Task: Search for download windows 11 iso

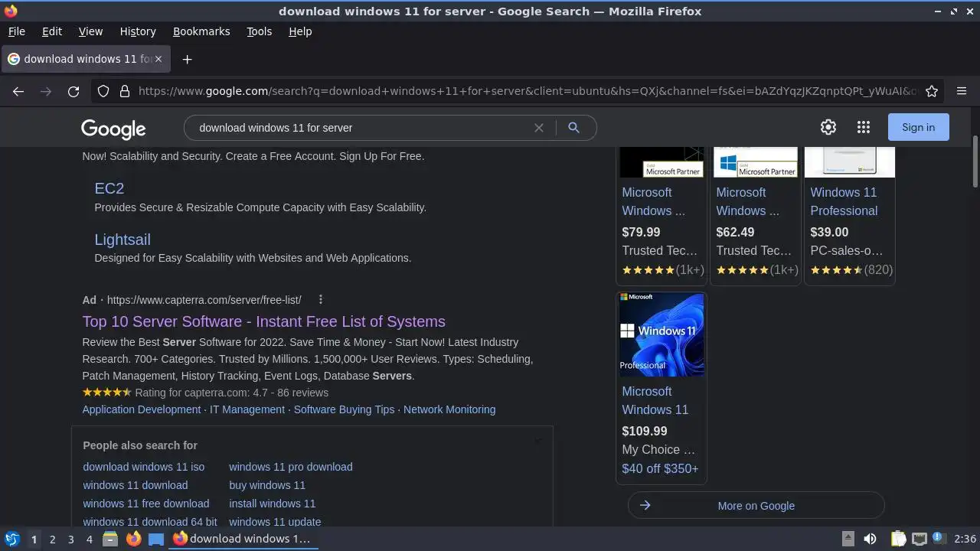Action: (144, 467)
